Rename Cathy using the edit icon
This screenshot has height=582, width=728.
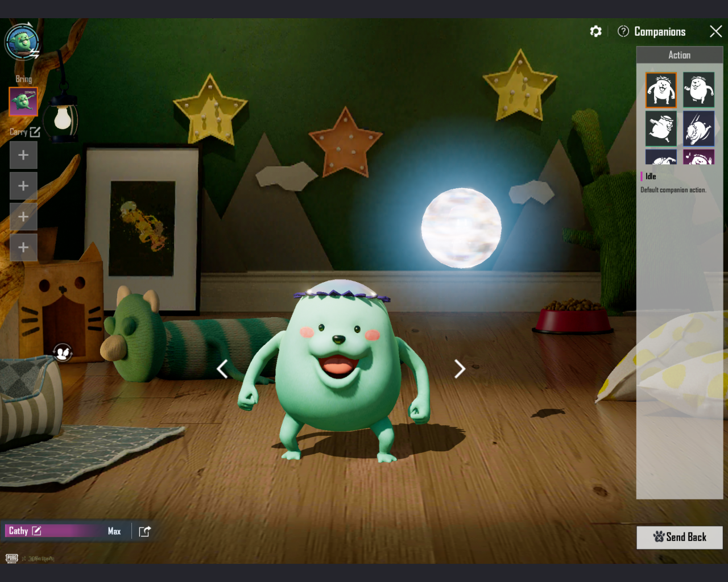click(36, 531)
